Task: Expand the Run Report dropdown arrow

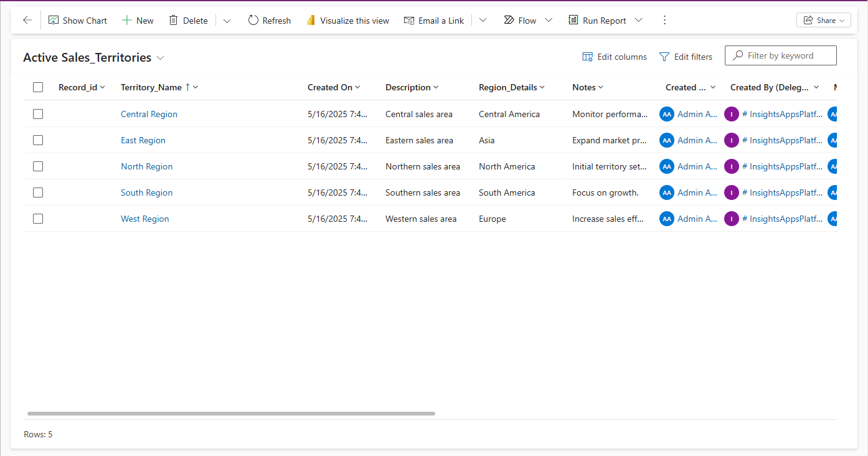Action: pyautogui.click(x=638, y=21)
